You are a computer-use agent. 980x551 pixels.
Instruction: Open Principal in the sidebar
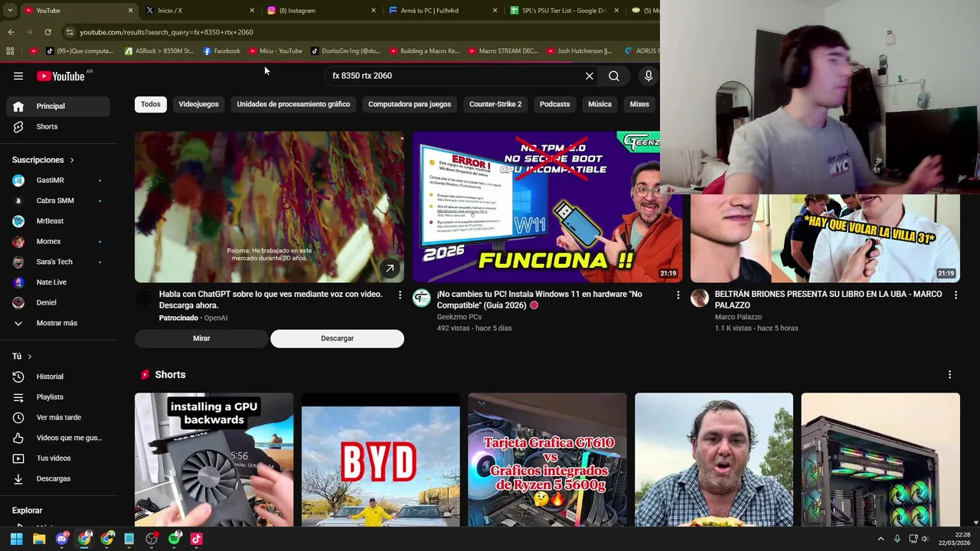click(x=58, y=106)
